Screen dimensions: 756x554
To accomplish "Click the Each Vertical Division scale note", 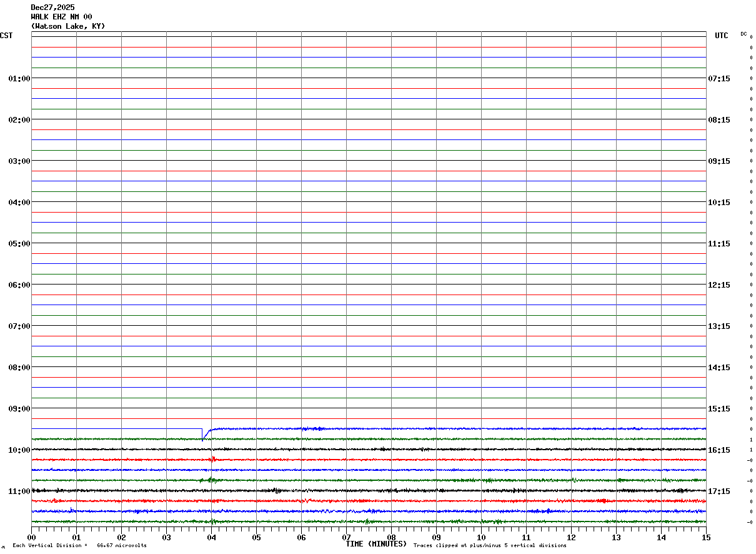I will click(79, 546).
